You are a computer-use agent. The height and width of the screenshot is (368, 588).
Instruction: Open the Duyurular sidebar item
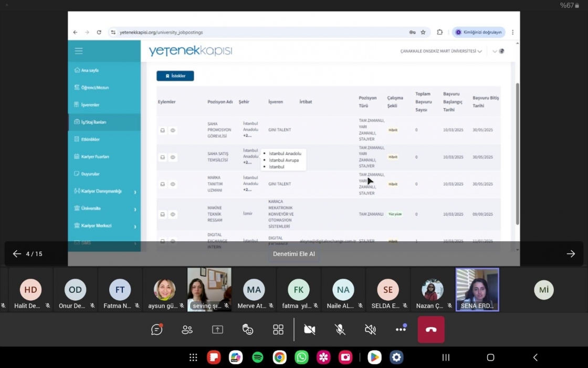[104, 174]
